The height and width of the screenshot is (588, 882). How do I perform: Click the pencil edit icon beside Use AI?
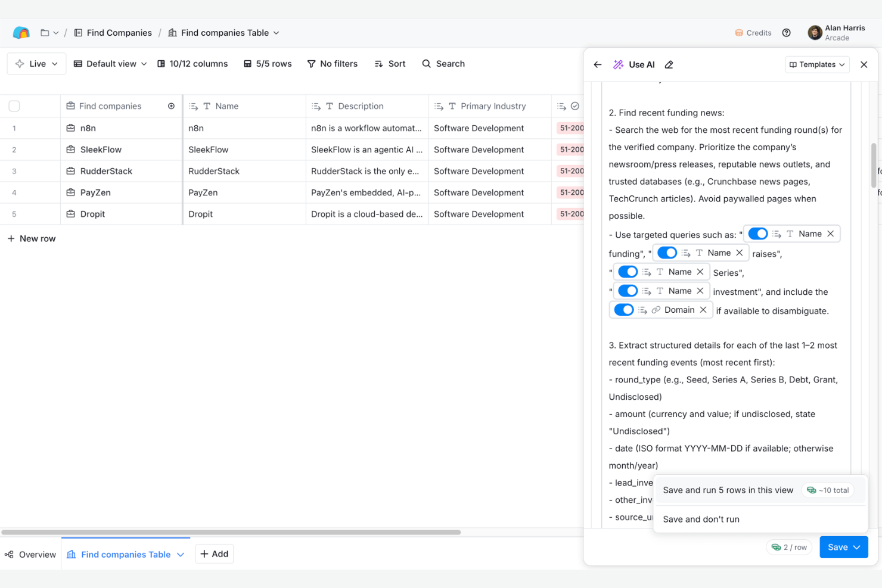[669, 64]
